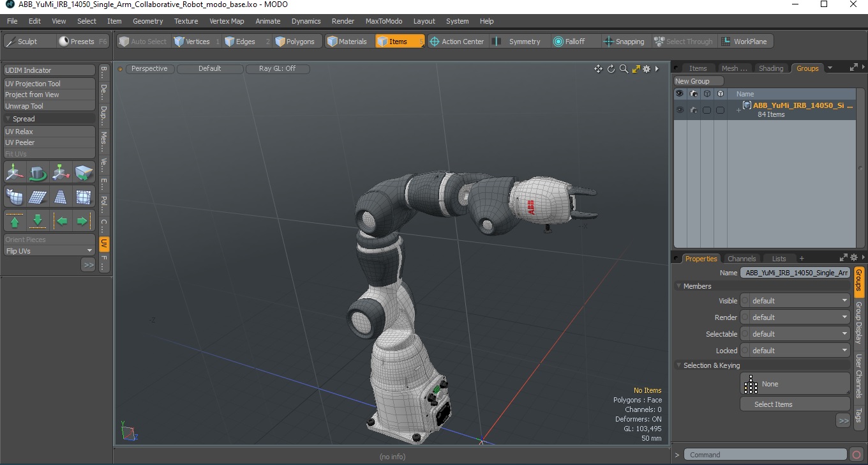The image size is (868, 465).
Task: Click the eye column header icon
Action: (679, 94)
